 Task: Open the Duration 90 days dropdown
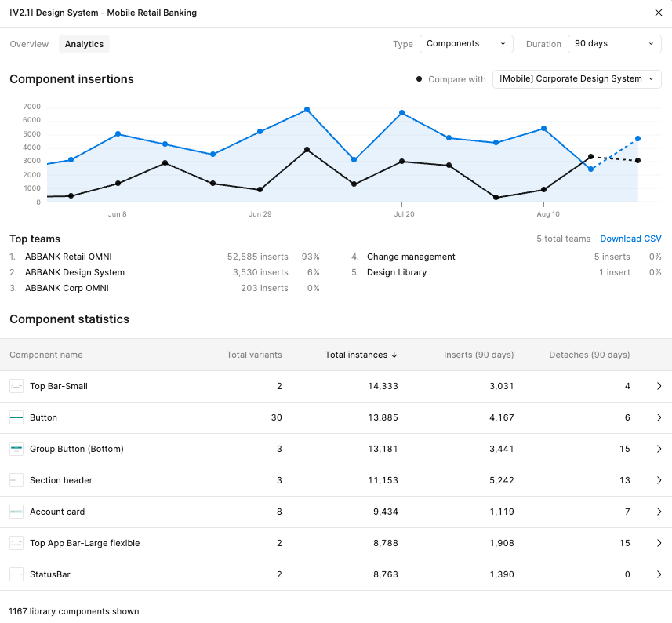tap(614, 44)
